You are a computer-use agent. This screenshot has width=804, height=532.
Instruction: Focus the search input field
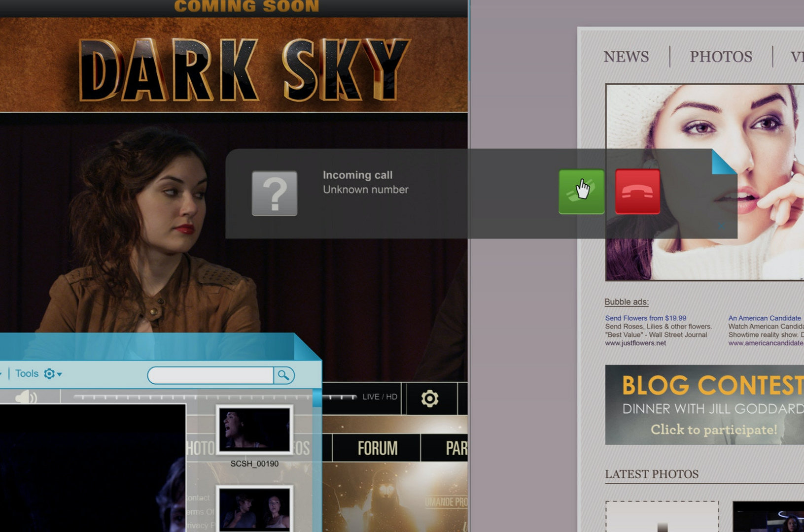(210, 375)
